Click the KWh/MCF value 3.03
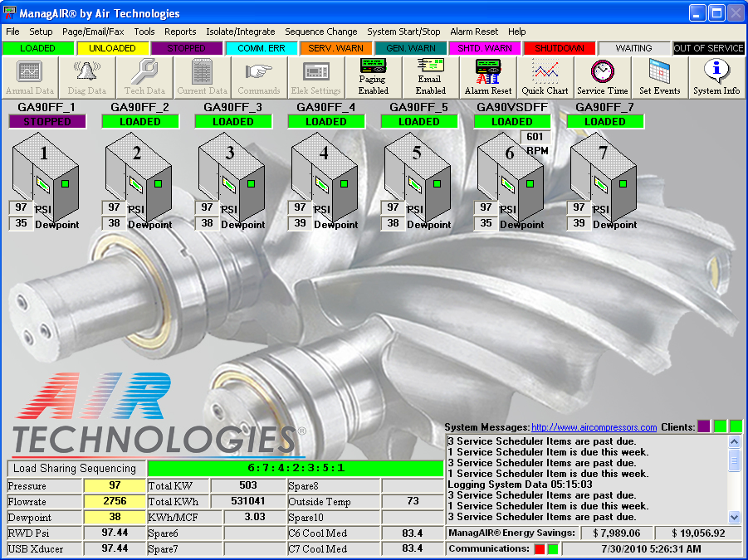This screenshot has height=560, width=748. pyautogui.click(x=254, y=517)
